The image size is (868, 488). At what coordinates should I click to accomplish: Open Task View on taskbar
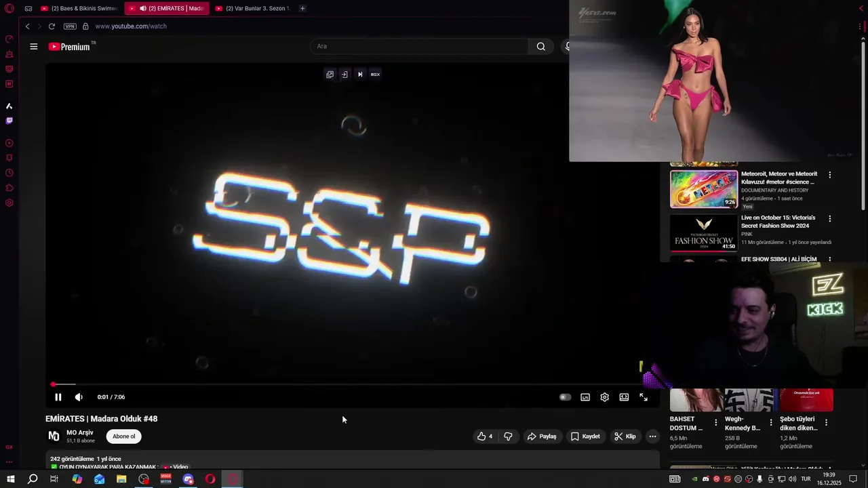54,479
